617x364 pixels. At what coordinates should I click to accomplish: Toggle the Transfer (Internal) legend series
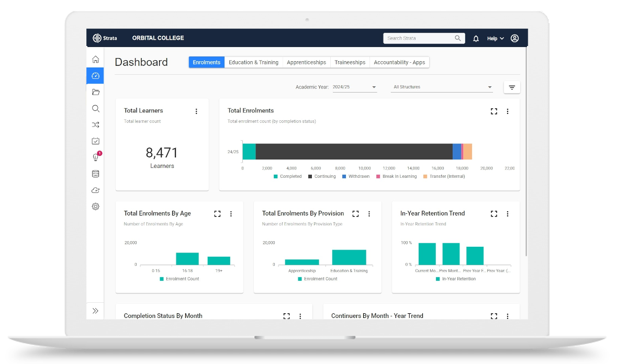tap(444, 176)
